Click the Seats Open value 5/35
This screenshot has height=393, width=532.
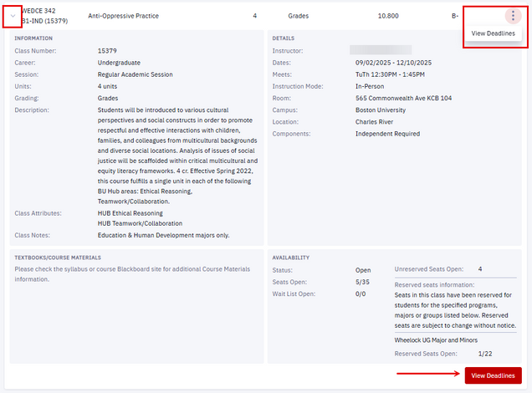click(x=362, y=282)
